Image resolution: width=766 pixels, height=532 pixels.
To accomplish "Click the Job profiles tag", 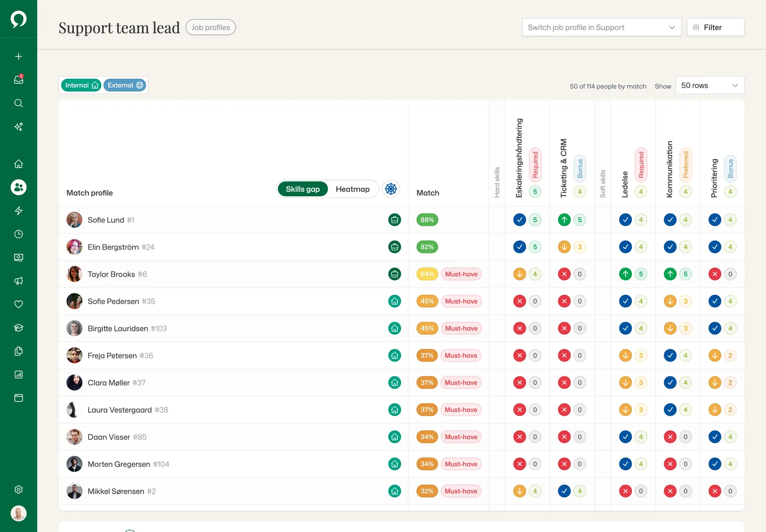I will [211, 27].
